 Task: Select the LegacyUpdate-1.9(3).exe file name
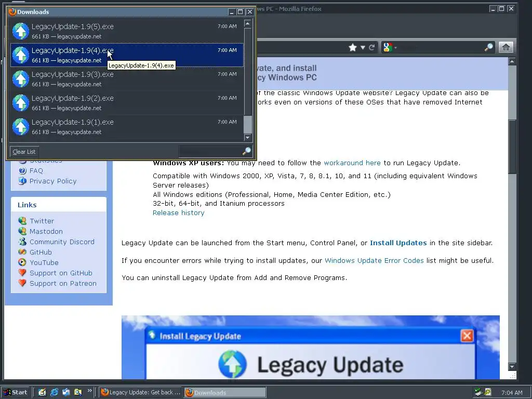pos(73,74)
